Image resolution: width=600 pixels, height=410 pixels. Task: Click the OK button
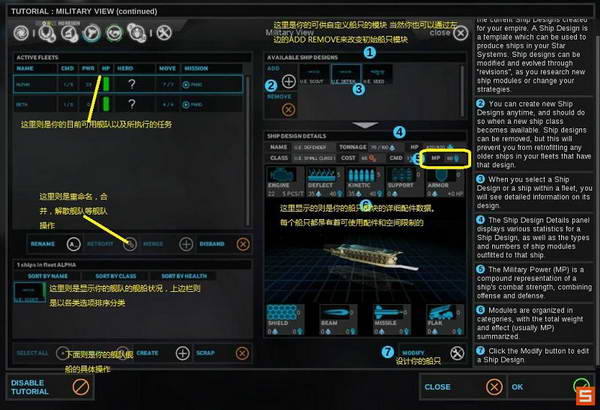click(x=550, y=387)
